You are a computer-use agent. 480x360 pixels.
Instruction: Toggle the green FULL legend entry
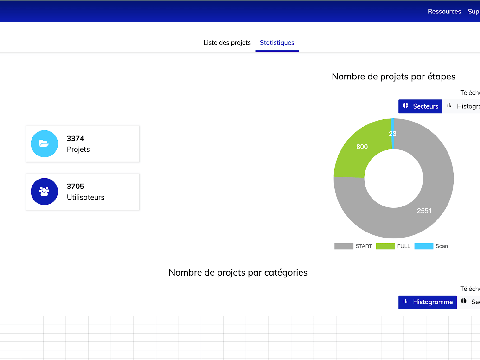pyautogui.click(x=393, y=246)
